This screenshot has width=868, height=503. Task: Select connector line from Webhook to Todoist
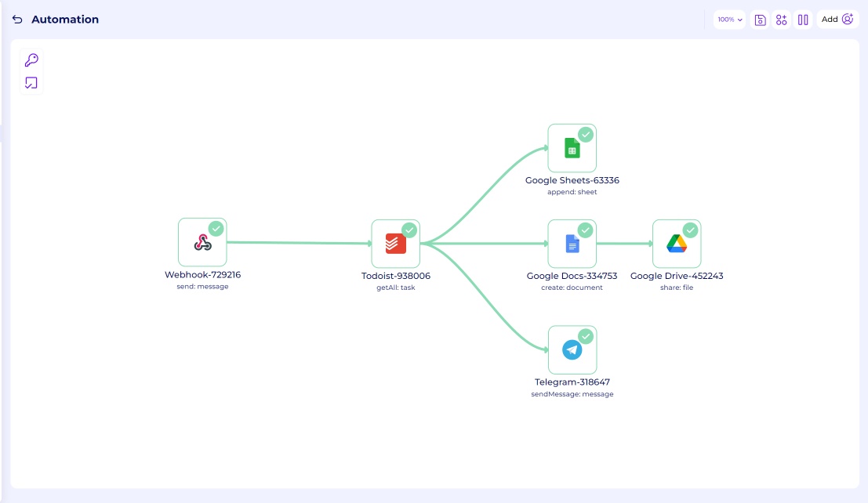[299, 242]
